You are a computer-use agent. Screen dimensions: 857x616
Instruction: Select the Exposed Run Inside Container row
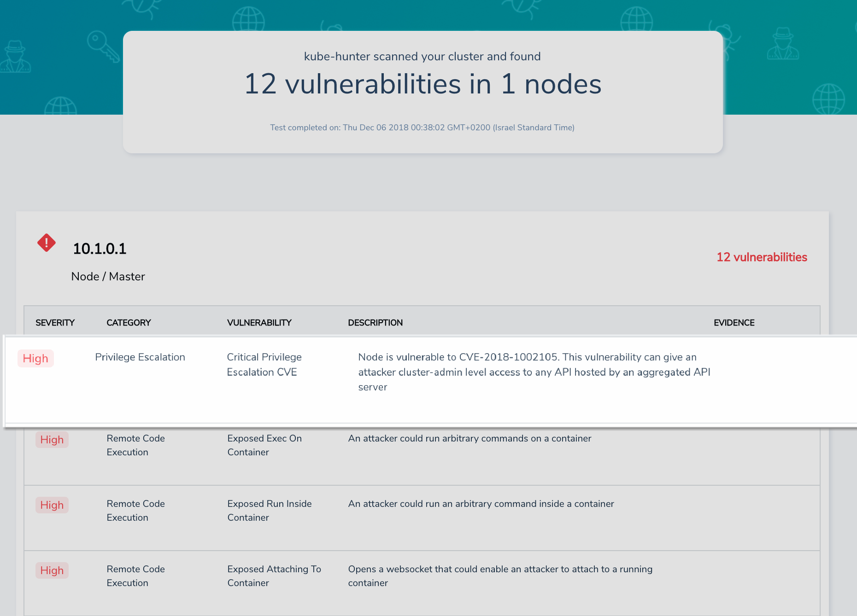tap(422, 518)
